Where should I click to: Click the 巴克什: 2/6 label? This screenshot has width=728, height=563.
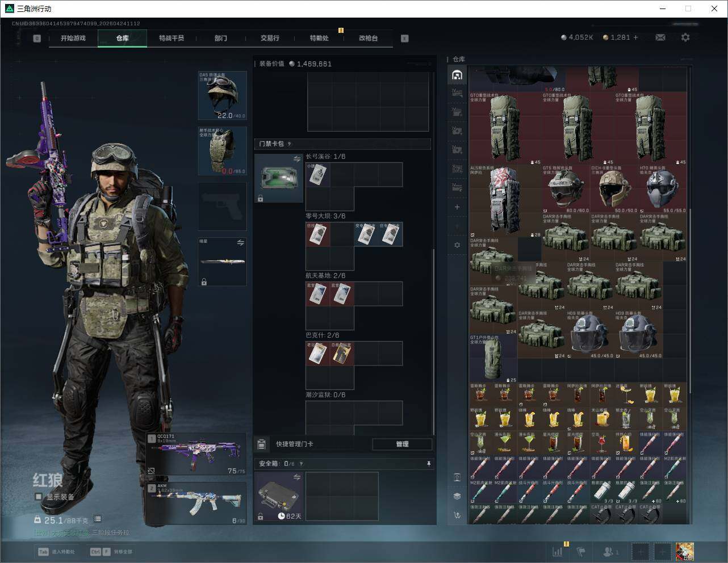click(x=323, y=335)
